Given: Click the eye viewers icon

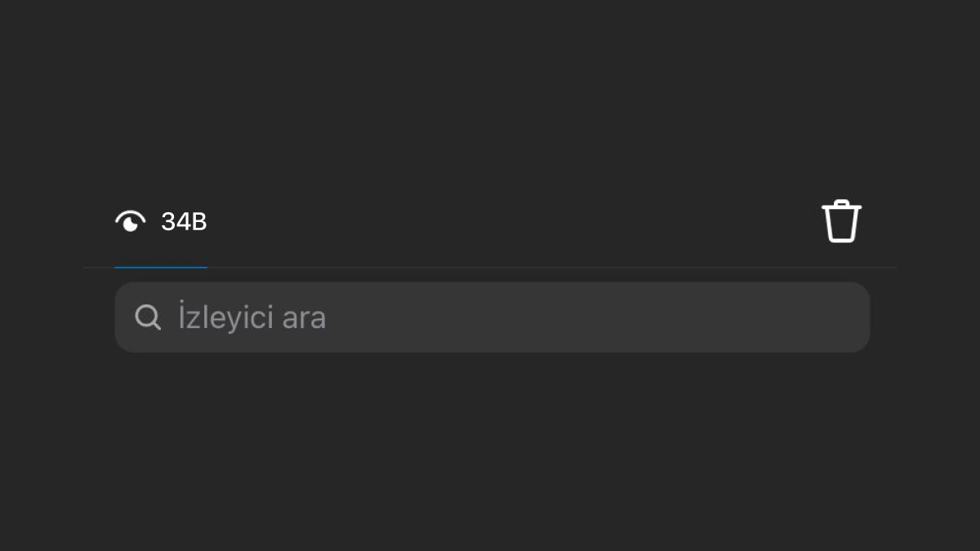Looking at the screenshot, I should pyautogui.click(x=131, y=221).
